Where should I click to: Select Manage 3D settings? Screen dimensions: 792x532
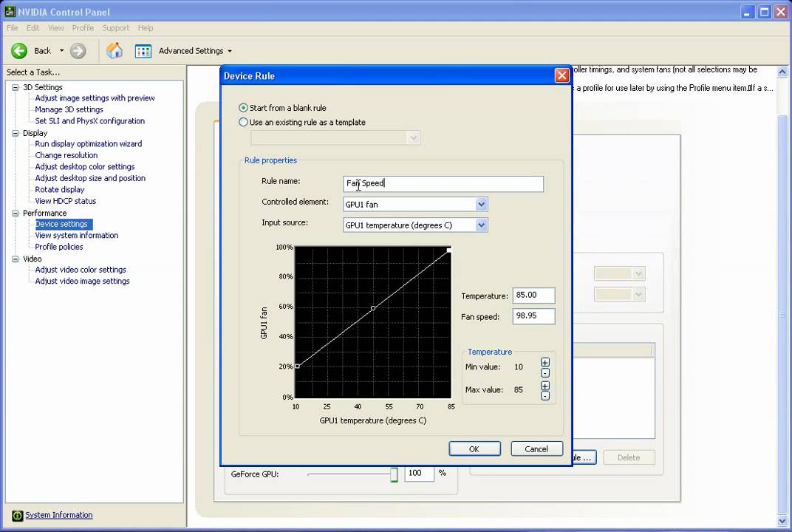[x=69, y=109]
